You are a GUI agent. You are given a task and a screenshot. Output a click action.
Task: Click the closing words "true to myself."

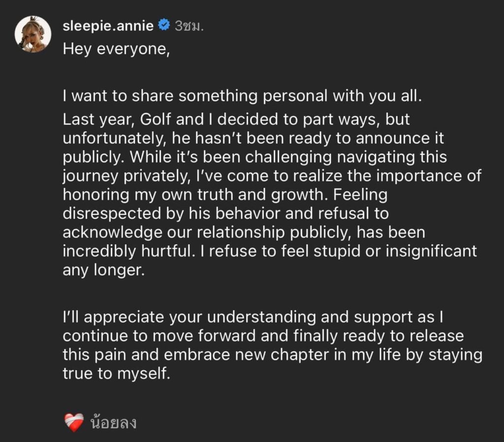(x=116, y=374)
